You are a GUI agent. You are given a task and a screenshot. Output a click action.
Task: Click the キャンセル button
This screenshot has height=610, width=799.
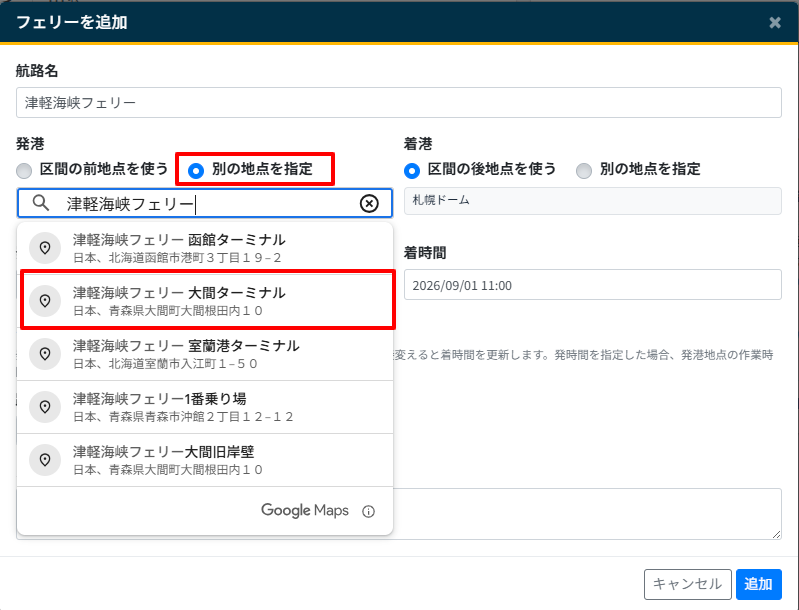point(687,584)
